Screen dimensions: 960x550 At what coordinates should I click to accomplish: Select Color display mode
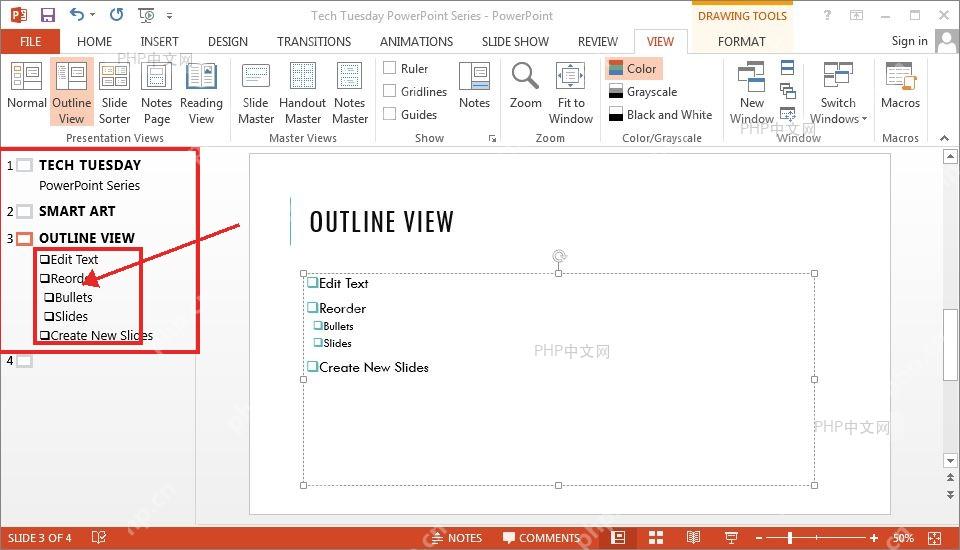634,69
